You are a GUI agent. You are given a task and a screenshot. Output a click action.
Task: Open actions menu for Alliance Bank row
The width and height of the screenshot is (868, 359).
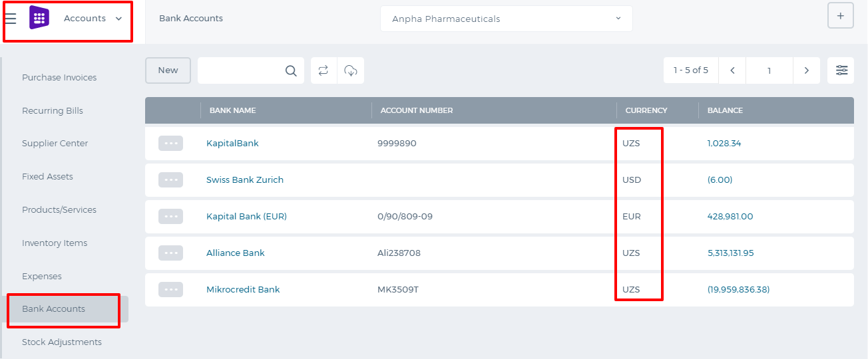(170, 253)
